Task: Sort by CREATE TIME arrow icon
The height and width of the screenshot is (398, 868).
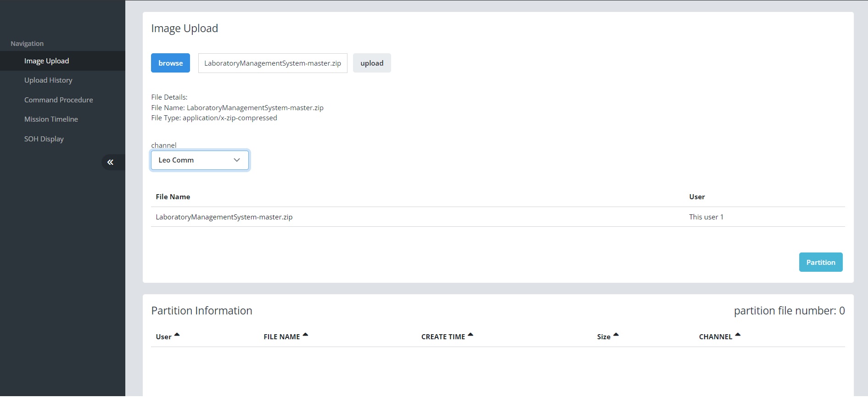Action: pos(470,335)
